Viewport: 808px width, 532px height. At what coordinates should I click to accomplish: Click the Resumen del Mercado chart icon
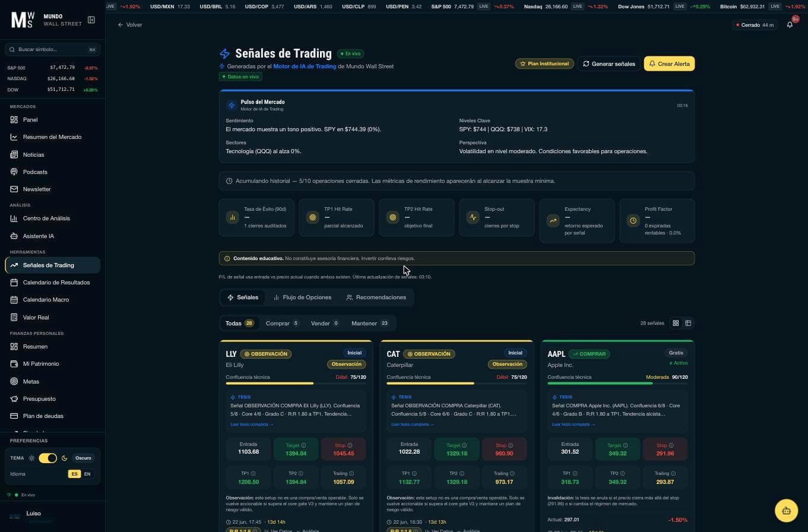point(14,137)
